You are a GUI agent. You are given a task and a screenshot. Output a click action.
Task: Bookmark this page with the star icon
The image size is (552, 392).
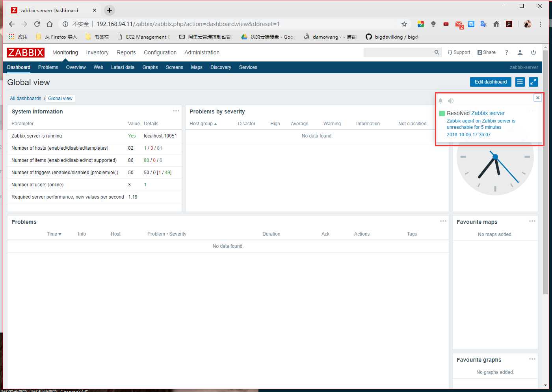(404, 24)
